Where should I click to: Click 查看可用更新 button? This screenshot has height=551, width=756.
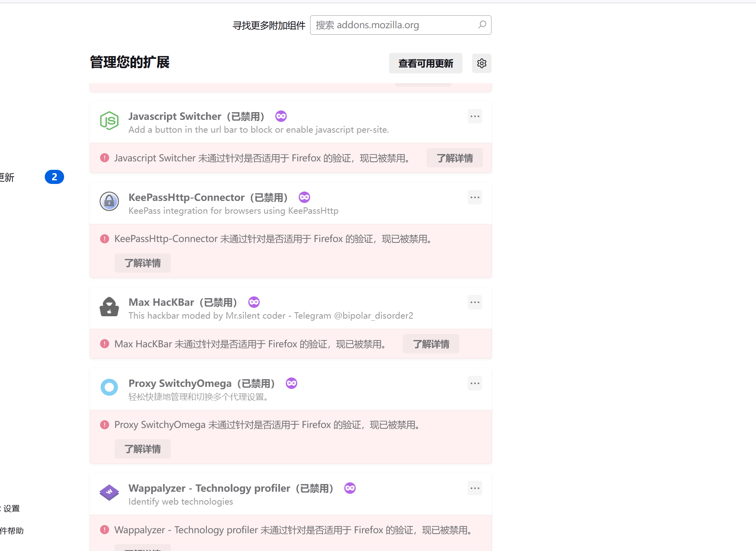[426, 63]
